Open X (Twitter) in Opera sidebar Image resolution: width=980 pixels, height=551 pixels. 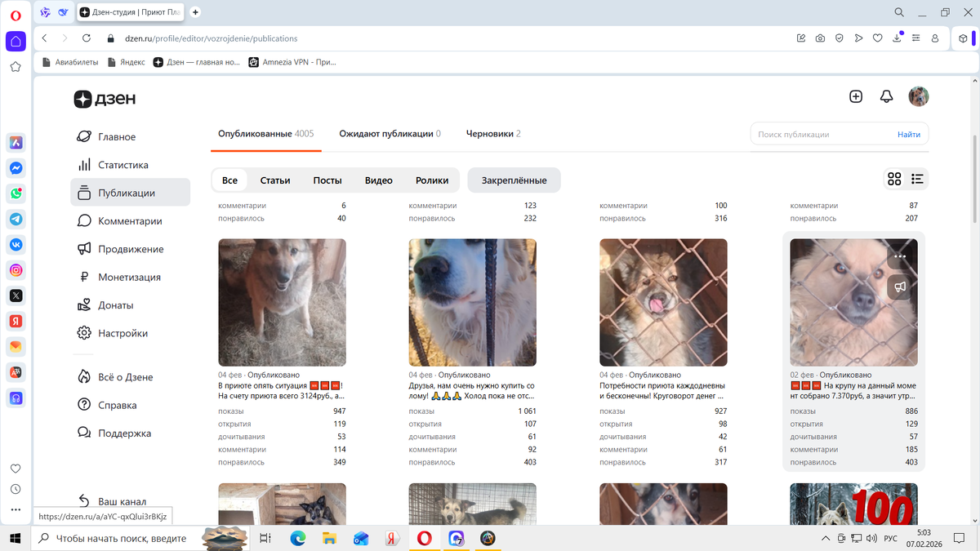tap(16, 295)
